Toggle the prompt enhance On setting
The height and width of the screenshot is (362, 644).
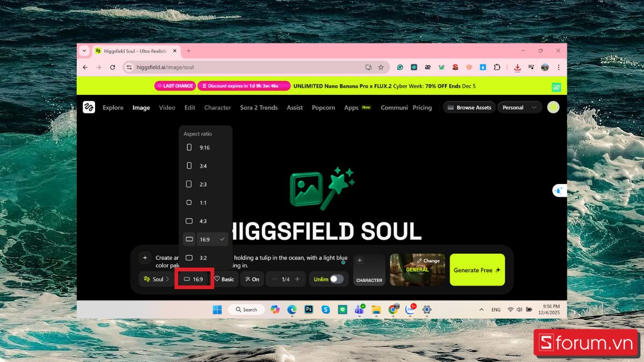pyautogui.click(x=252, y=279)
